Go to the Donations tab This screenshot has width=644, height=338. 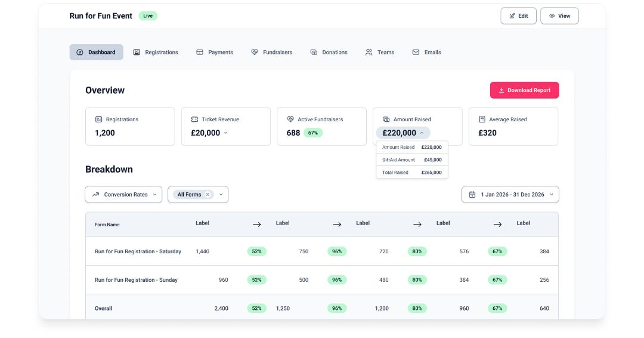pos(329,52)
